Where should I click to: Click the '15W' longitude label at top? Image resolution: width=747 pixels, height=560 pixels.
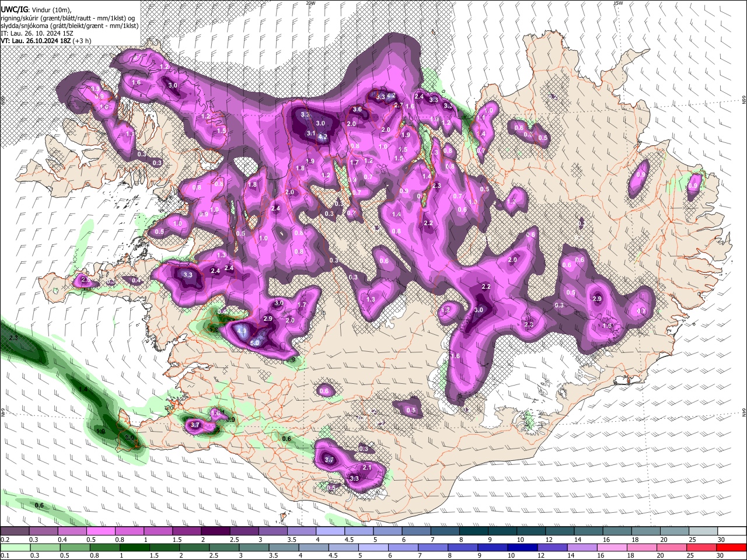618,3
